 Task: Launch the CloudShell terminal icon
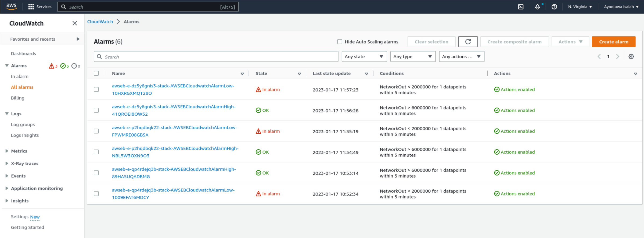[521, 7]
